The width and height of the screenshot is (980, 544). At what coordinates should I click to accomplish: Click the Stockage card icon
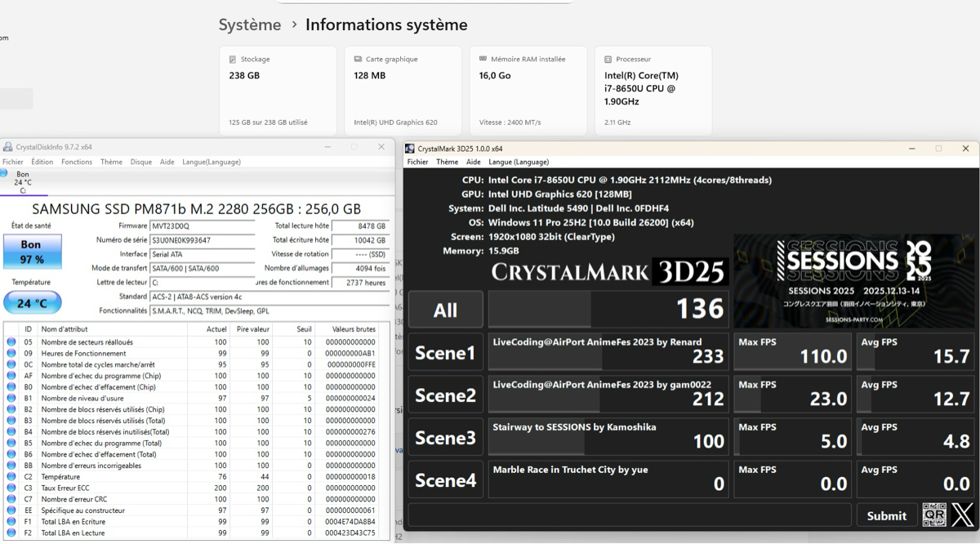(x=233, y=60)
